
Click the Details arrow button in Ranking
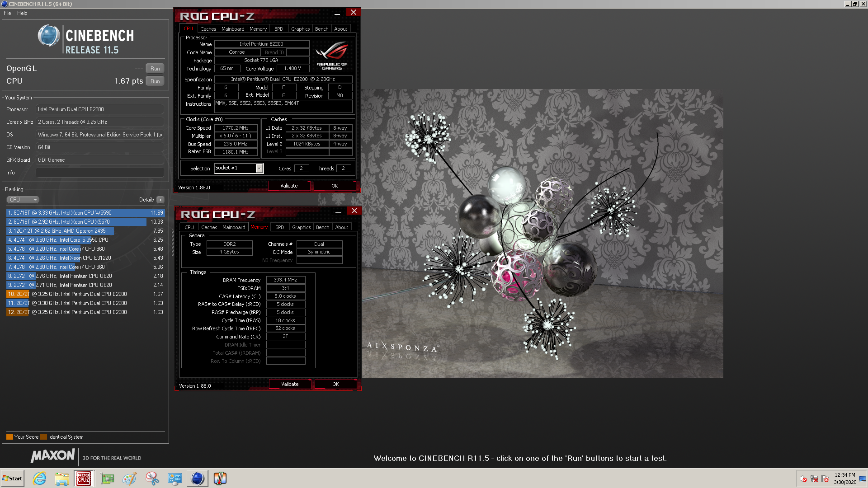(160, 200)
